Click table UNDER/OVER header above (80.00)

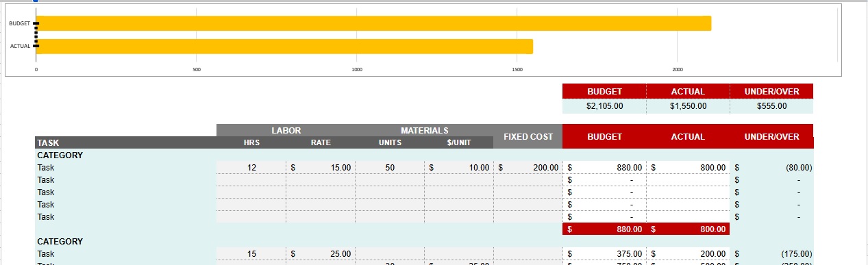pyautogui.click(x=771, y=136)
